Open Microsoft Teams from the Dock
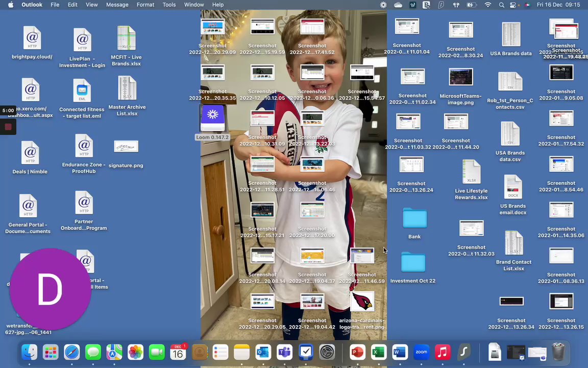 [x=285, y=352]
